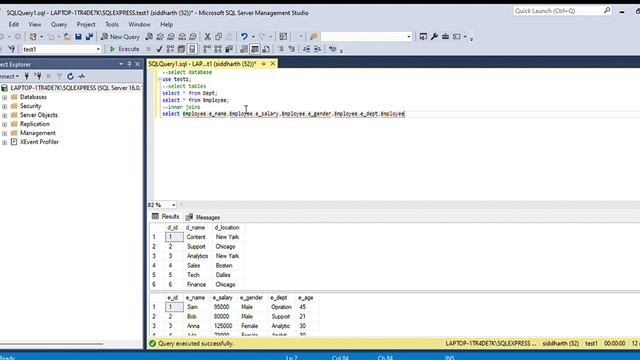Refresh the Object Explorer tree
Viewport: 640px width, 360px height.
pyautogui.click(x=70, y=76)
